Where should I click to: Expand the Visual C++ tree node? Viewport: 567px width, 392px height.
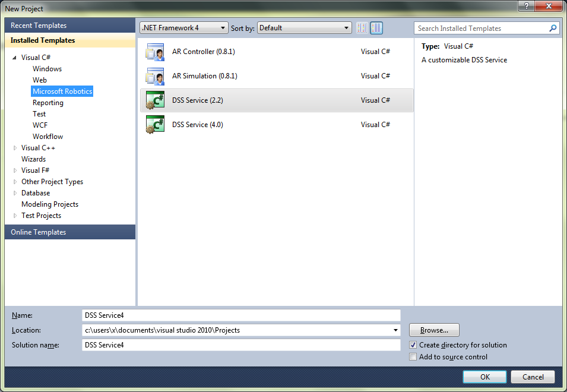[15, 148]
